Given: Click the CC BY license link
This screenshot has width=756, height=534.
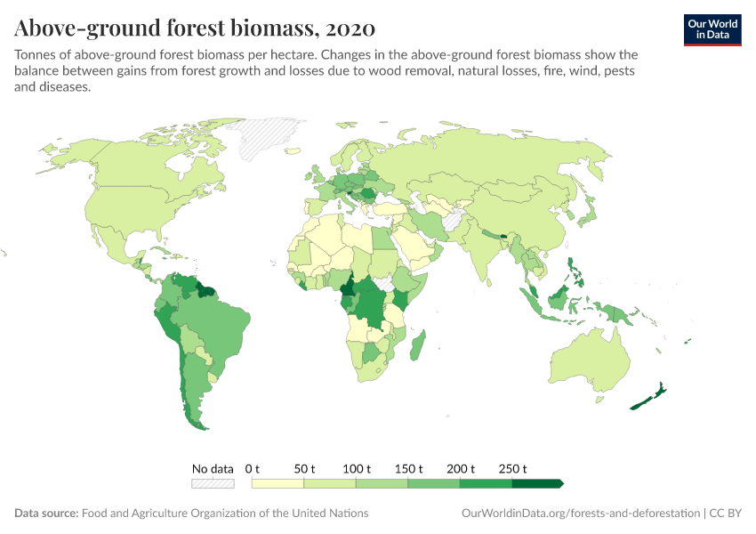Looking at the screenshot, I should point(725,513).
